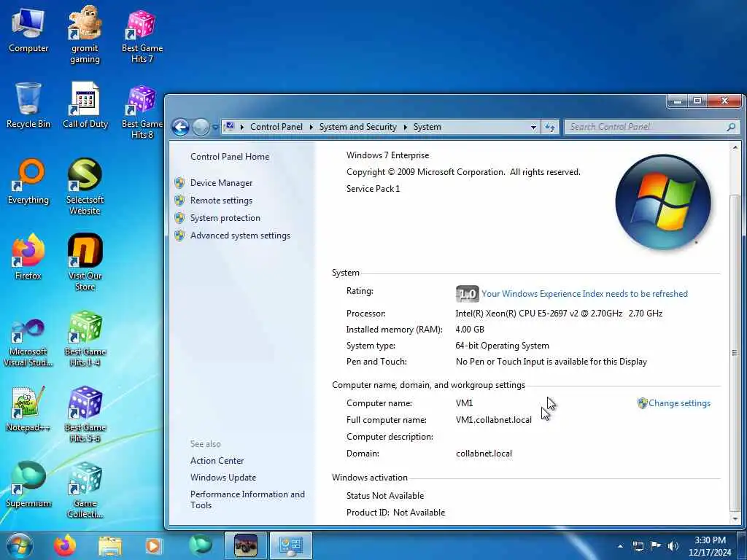Image resolution: width=747 pixels, height=560 pixels.
Task: Click the System and Security breadcrumb
Action: coord(357,127)
